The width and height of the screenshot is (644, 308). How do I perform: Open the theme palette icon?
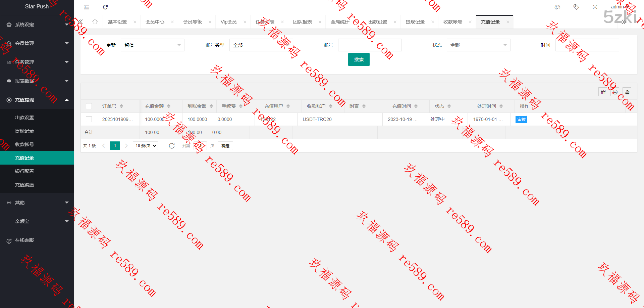click(557, 7)
